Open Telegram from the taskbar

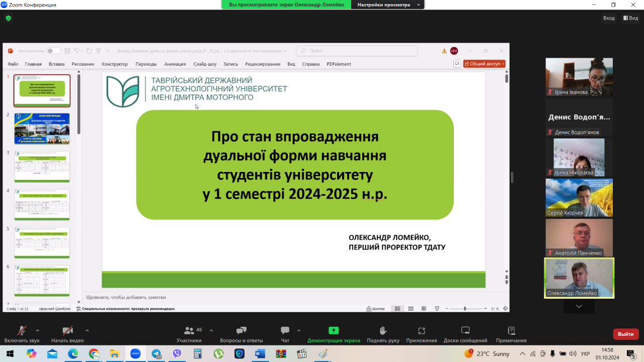[x=156, y=353]
